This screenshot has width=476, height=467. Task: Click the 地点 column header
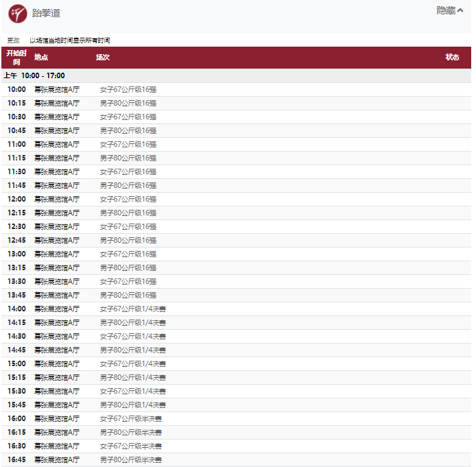pos(41,58)
